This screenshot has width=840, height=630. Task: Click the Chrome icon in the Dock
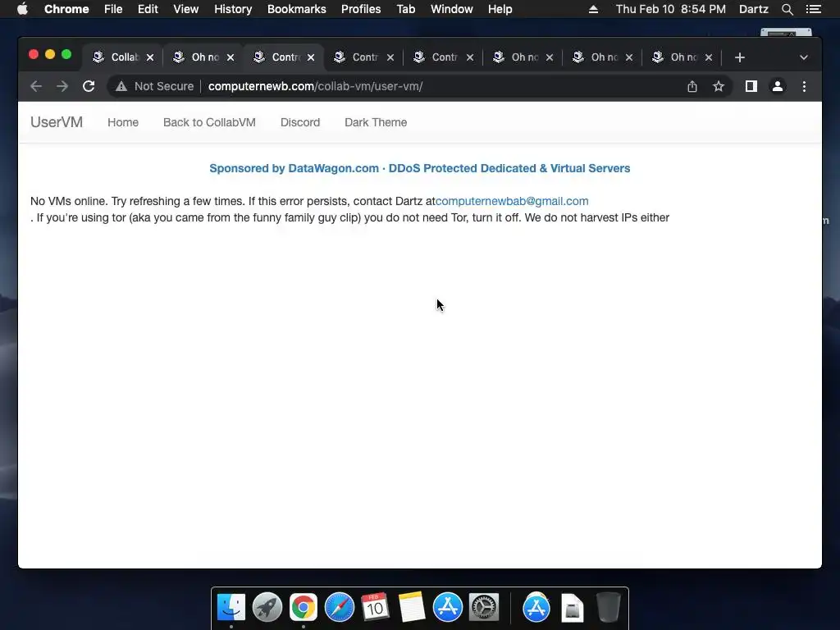(304, 608)
